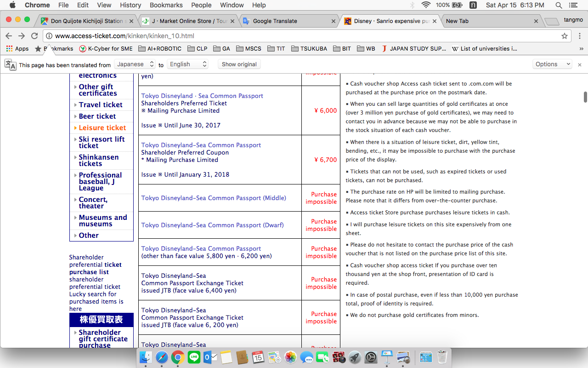
Task: Open the Ski resort lift ticket link
Action: tap(102, 142)
